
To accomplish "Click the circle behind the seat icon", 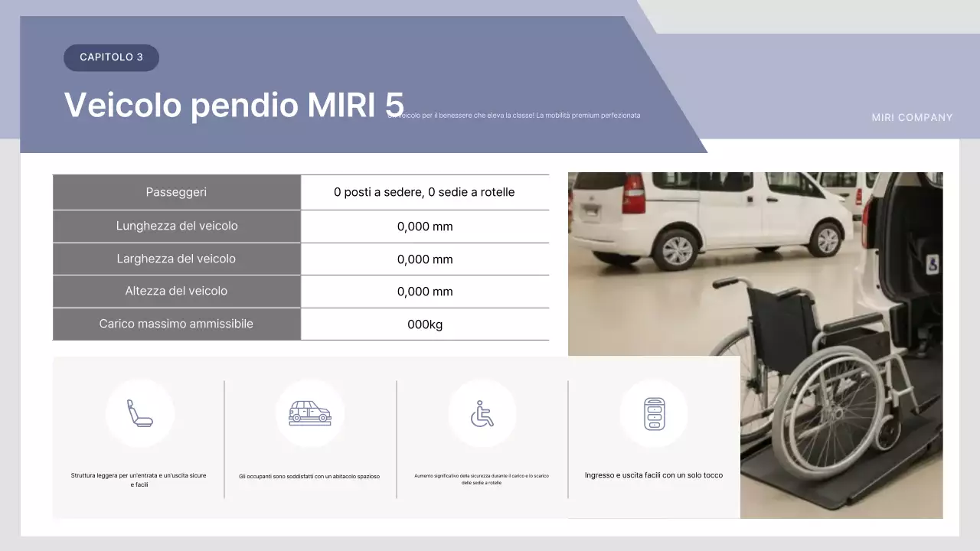I will 140,413.
